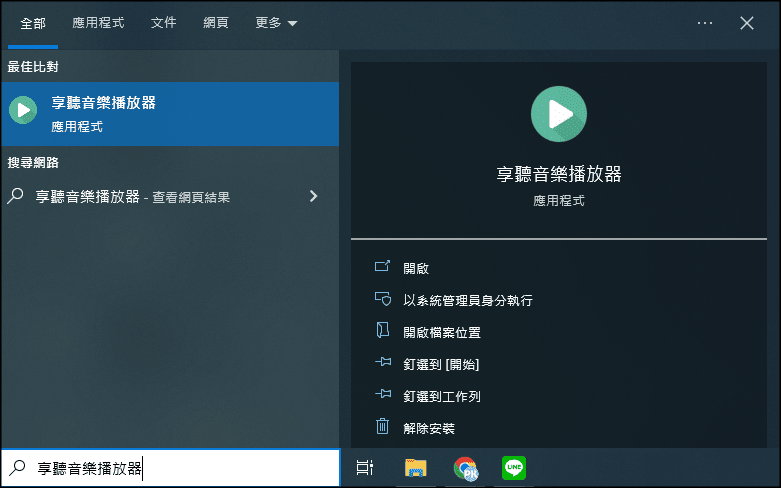Image resolution: width=781 pixels, height=488 pixels.
Task: Open LINE from the taskbar
Action: pyautogui.click(x=514, y=468)
